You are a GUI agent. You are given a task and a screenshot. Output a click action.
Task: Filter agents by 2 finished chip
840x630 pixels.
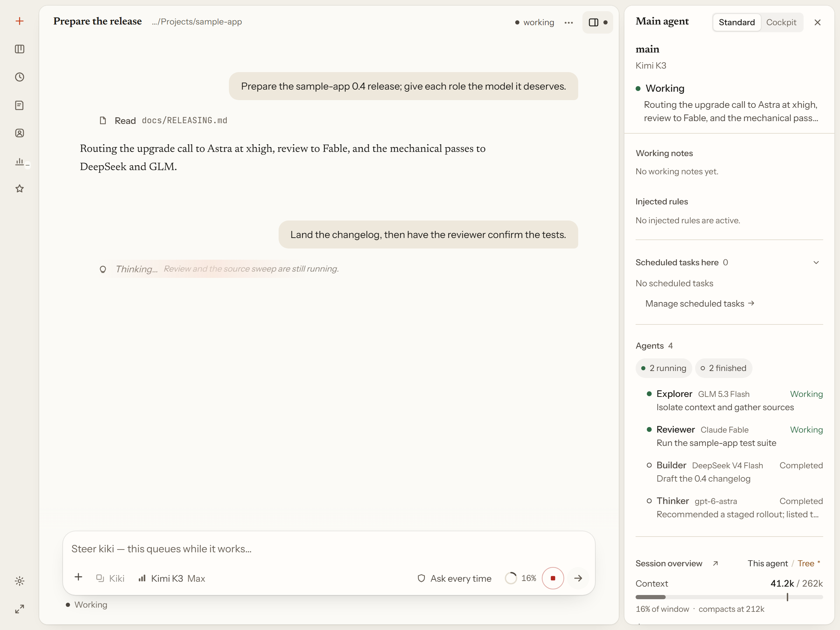coord(723,368)
